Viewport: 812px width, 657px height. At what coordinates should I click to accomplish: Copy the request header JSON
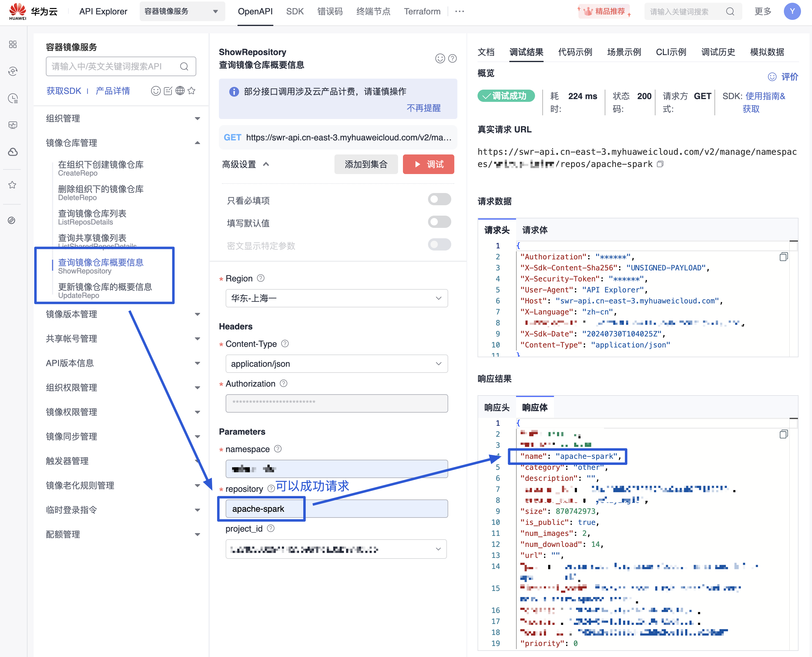(x=784, y=257)
